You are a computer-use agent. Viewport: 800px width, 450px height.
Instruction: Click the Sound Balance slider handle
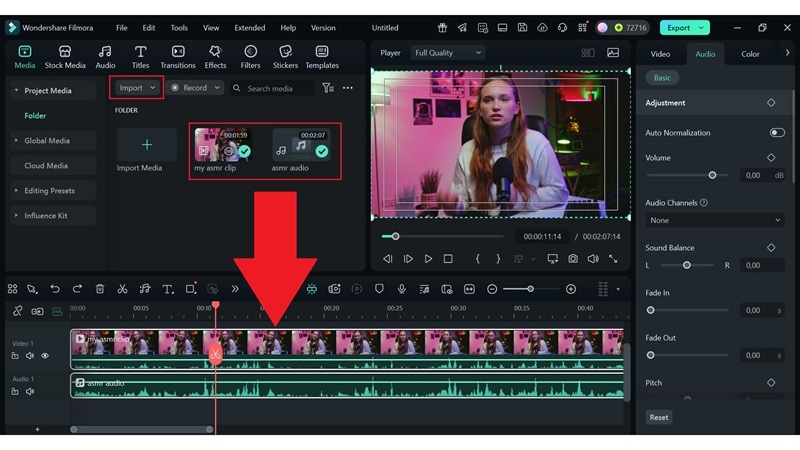pos(687,265)
